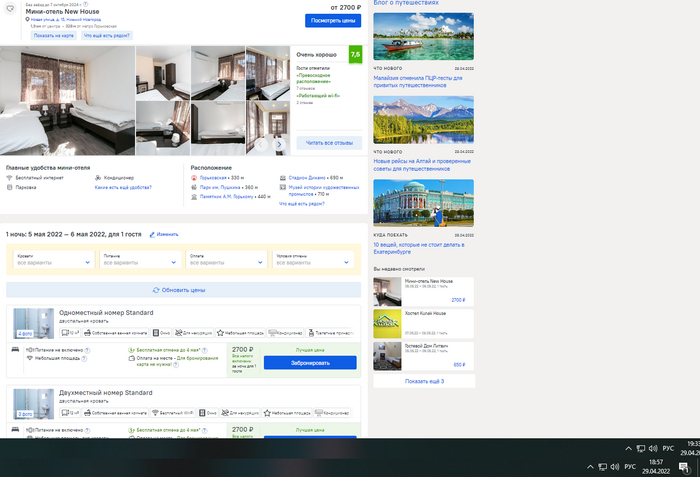Click double room 'Бесплатный Wi-Fi' amenity chip
The height and width of the screenshot is (477, 700).
pyautogui.click(x=173, y=413)
